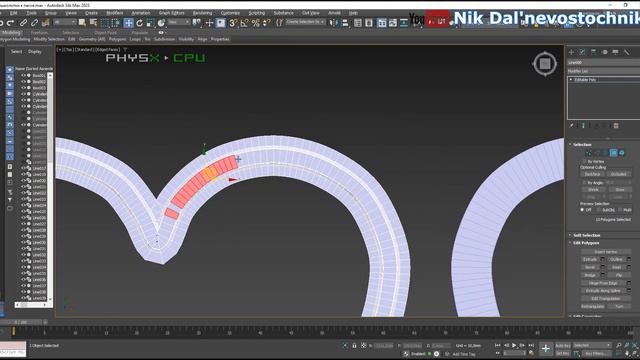Open the key filter Selected dropdown
This screenshot has width=640, height=360.
coord(592,345)
